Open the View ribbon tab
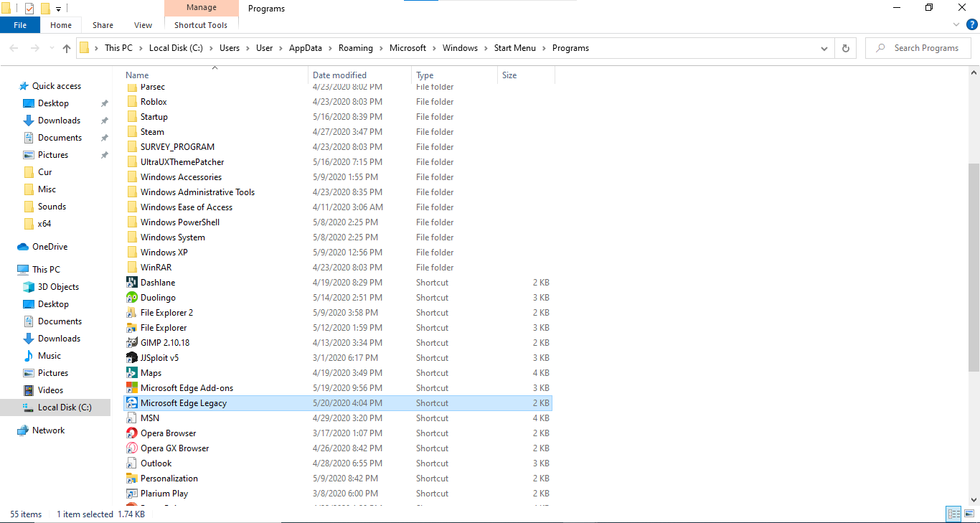Image resolution: width=980 pixels, height=523 pixels. click(x=143, y=25)
